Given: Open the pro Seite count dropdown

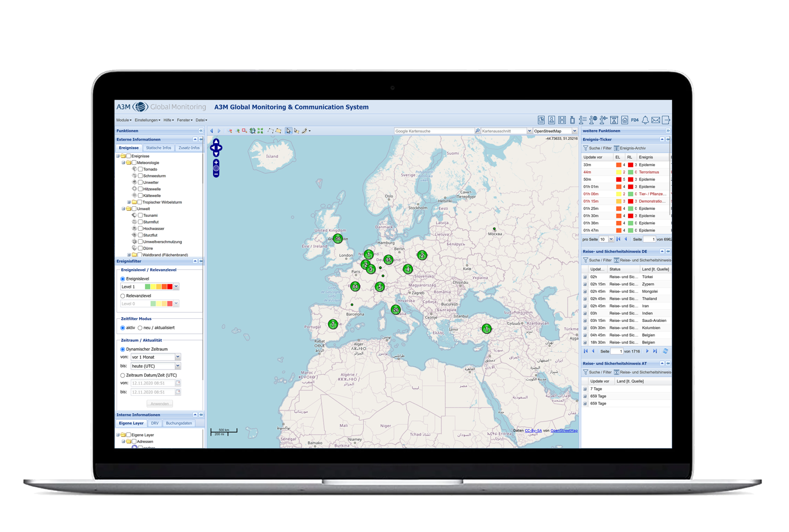Looking at the screenshot, I should (611, 239).
